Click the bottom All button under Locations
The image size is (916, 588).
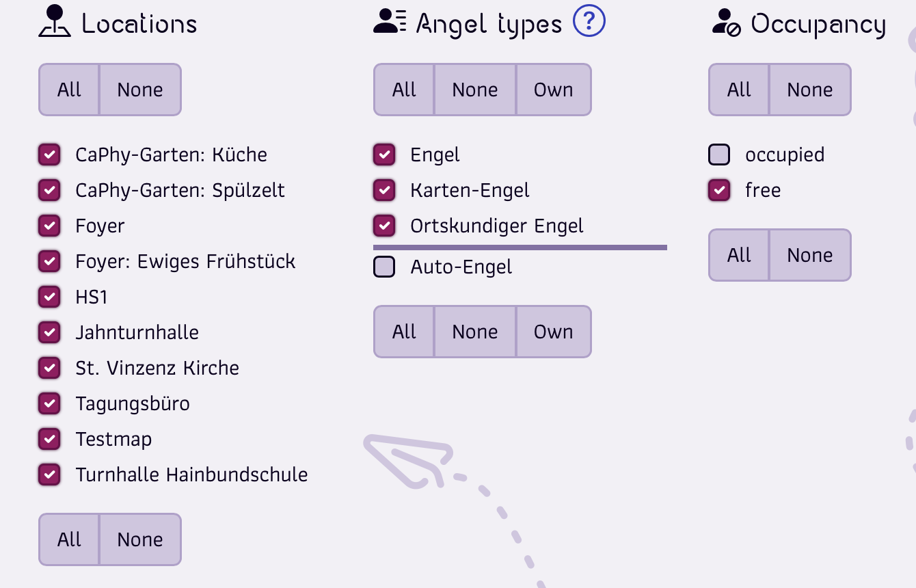click(x=69, y=539)
